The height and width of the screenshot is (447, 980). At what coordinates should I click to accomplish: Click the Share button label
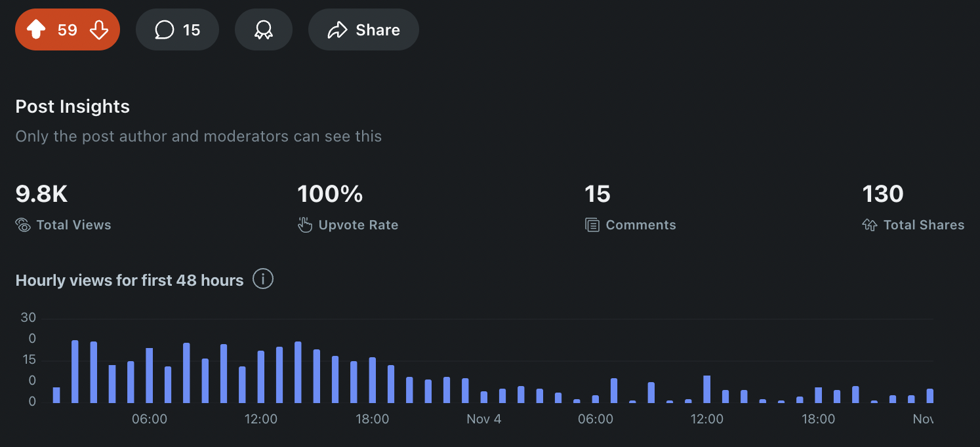pyautogui.click(x=378, y=30)
